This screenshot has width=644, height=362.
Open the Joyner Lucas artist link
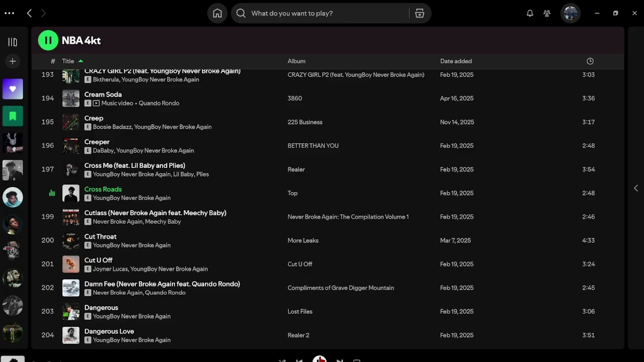coord(110,269)
